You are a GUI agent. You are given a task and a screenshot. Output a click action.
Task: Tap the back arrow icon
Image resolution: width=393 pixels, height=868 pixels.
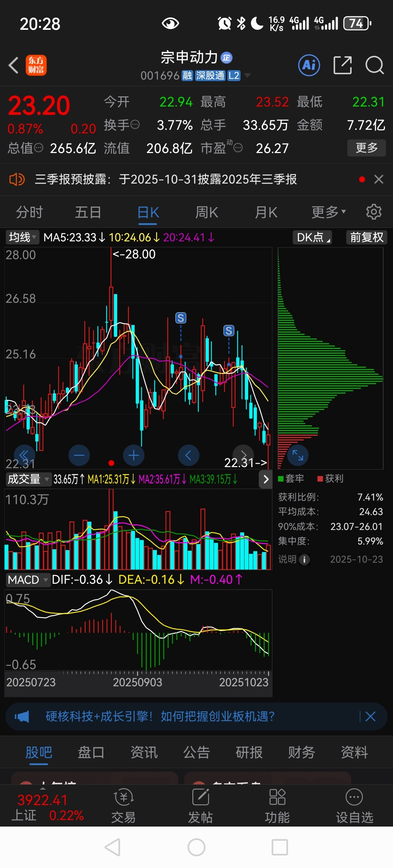[x=14, y=65]
